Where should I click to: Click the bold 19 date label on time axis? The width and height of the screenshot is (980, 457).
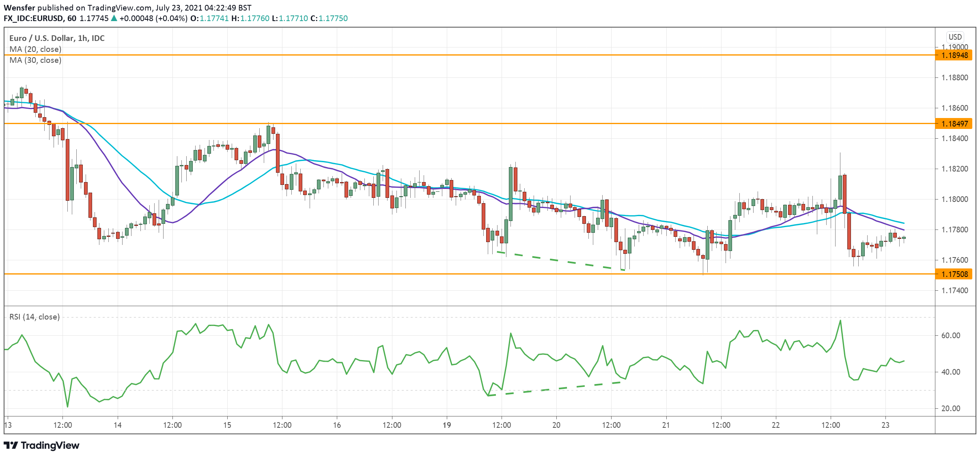[x=446, y=425]
